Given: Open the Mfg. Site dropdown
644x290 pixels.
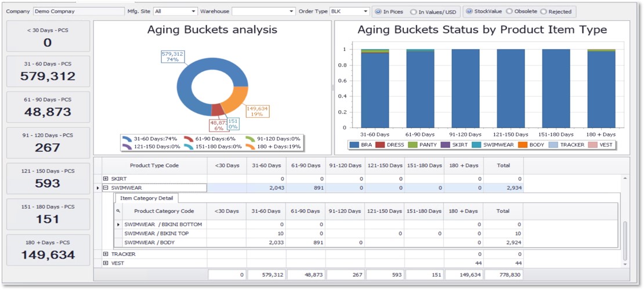Looking at the screenshot, I should click(x=193, y=11).
